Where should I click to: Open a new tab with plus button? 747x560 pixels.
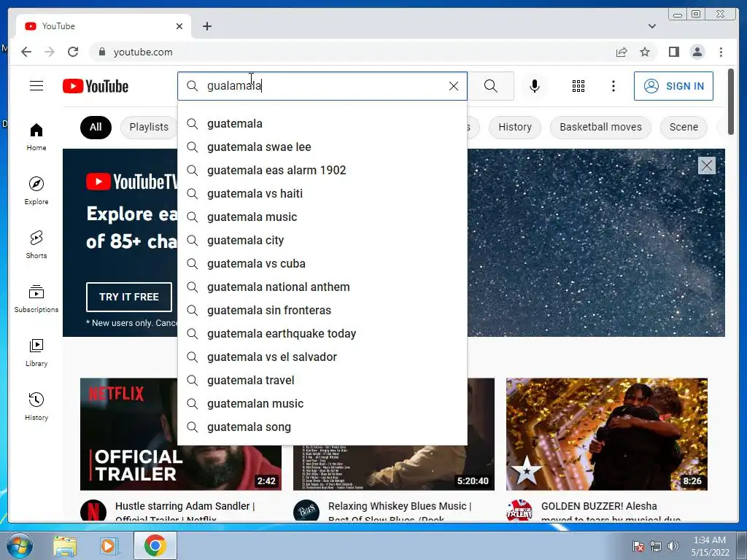tap(206, 26)
